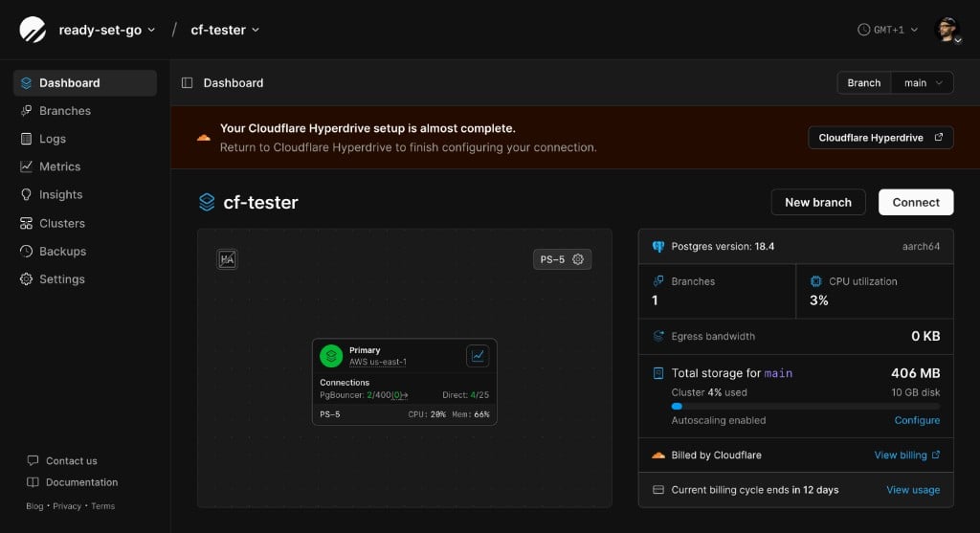Click the billing cycle card icon
Image resolution: width=980 pixels, height=533 pixels.
658,490
